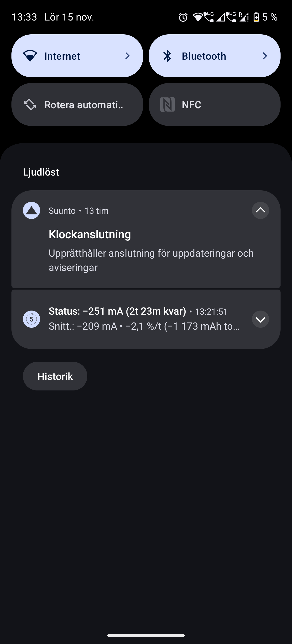Tap the NFC logo icon
292x644 pixels.
(x=167, y=104)
